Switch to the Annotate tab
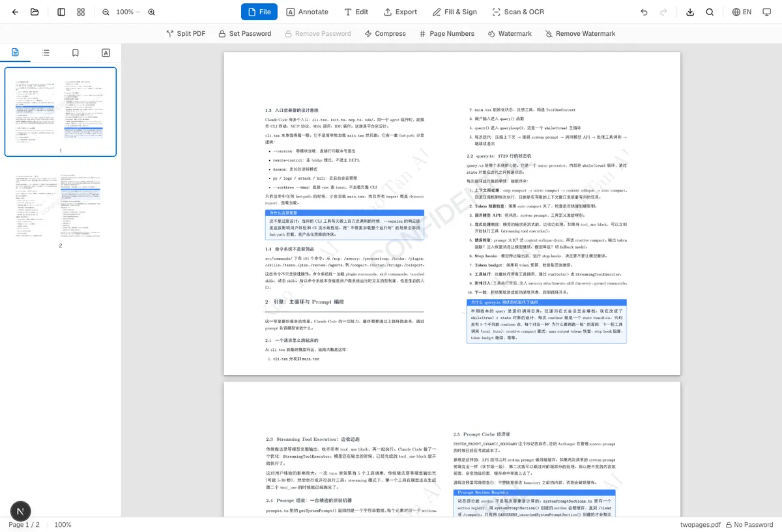 (x=308, y=12)
